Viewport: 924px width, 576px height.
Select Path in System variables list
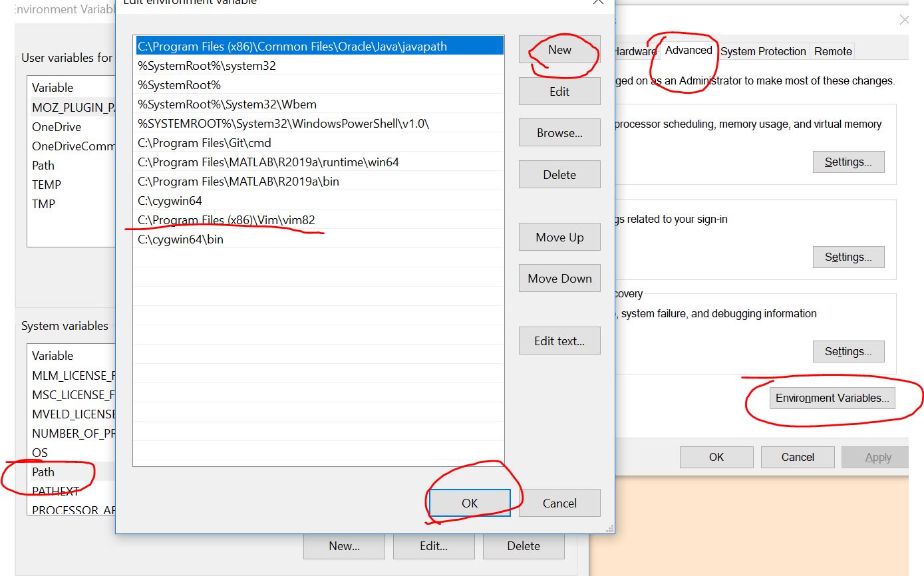[43, 472]
